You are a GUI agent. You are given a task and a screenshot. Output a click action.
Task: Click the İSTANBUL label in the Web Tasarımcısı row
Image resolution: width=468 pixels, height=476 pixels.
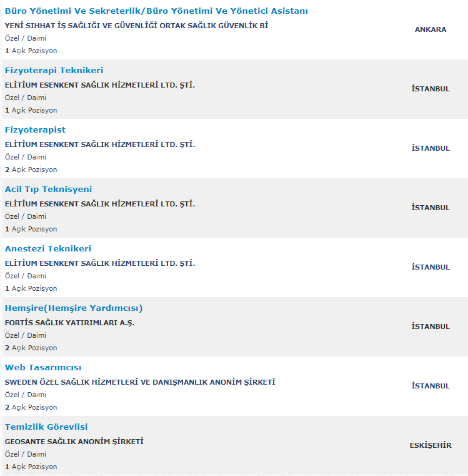(x=431, y=386)
